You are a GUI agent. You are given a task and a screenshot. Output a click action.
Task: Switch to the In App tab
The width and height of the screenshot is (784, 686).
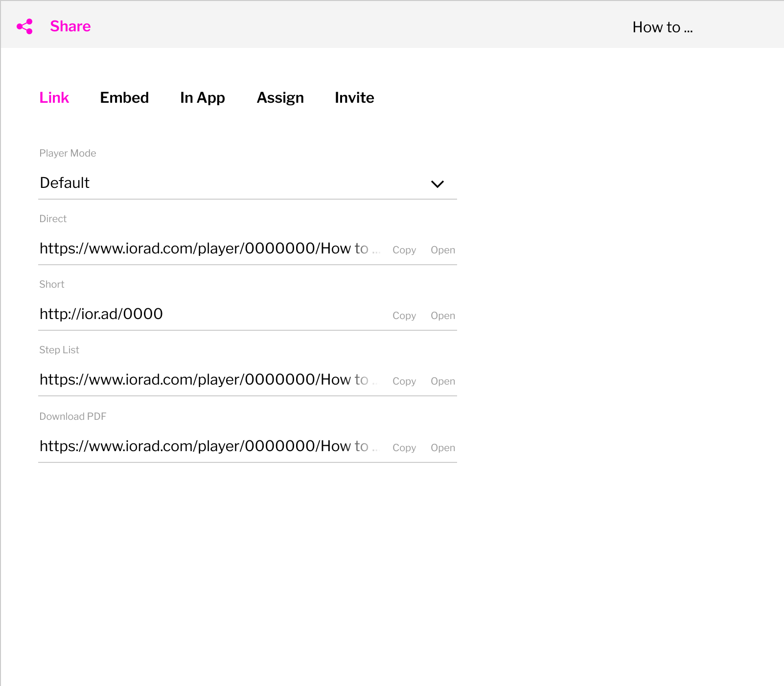click(x=203, y=98)
